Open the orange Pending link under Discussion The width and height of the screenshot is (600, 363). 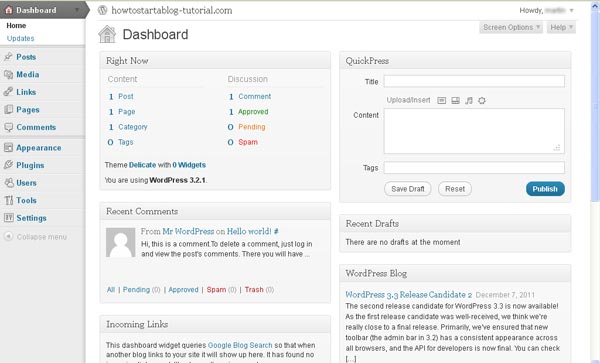point(252,127)
